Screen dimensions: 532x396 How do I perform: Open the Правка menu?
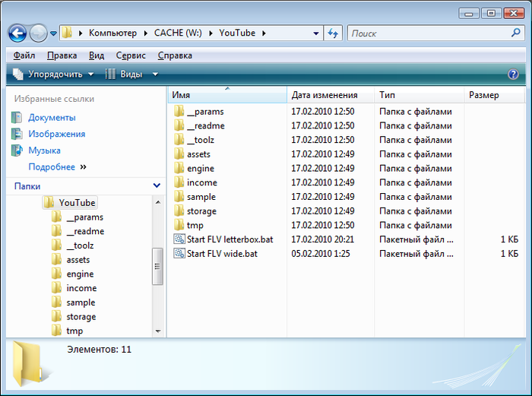(x=62, y=55)
